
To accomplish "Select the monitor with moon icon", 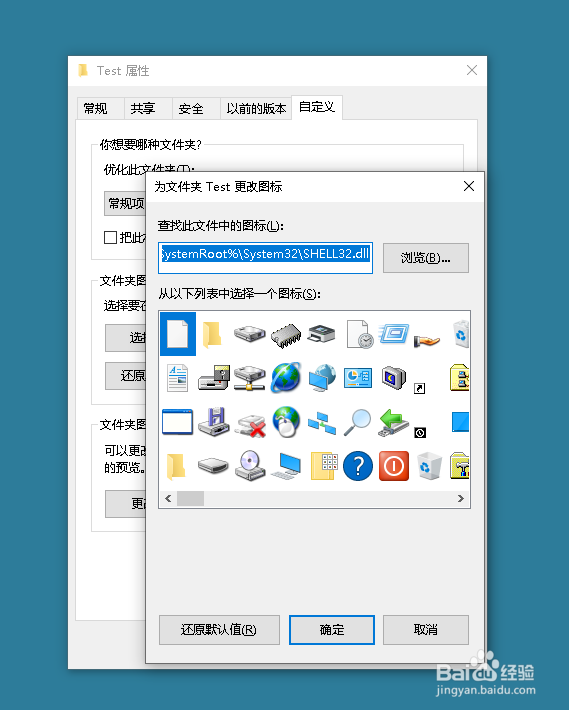I will (x=393, y=378).
